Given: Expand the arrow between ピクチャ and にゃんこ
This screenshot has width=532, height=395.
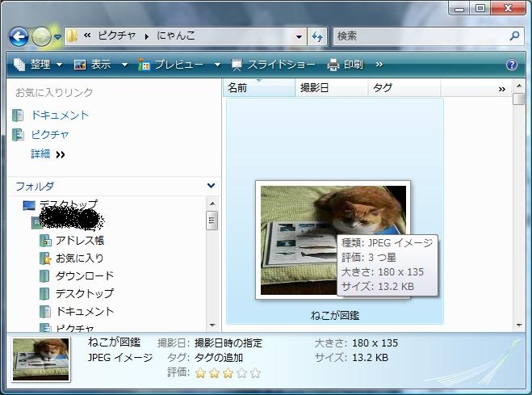Looking at the screenshot, I should pos(147,36).
